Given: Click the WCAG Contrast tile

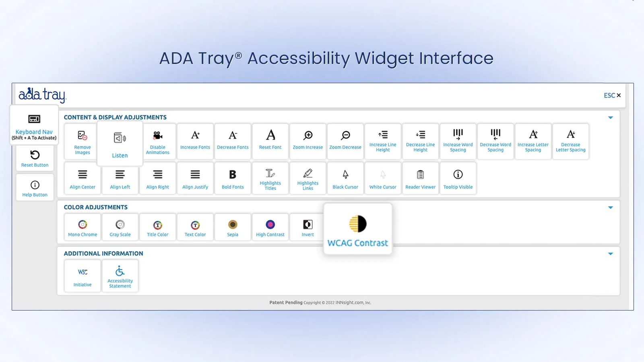Looking at the screenshot, I should coord(358,229).
